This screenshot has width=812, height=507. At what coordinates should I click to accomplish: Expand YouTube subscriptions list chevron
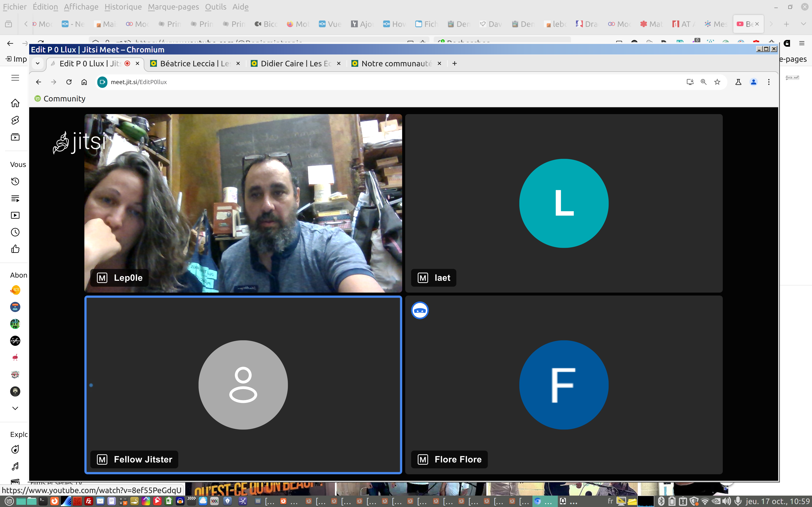pyautogui.click(x=15, y=408)
